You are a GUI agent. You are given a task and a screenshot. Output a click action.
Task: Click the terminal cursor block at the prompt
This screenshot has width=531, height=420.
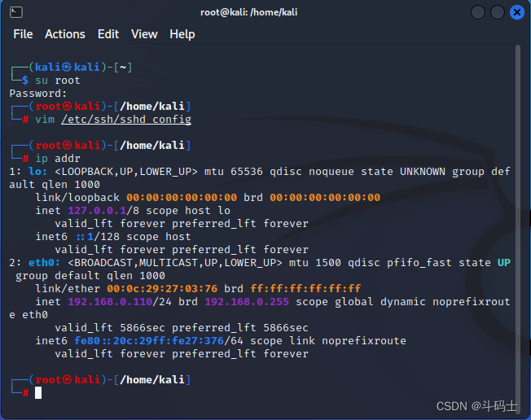coord(38,393)
